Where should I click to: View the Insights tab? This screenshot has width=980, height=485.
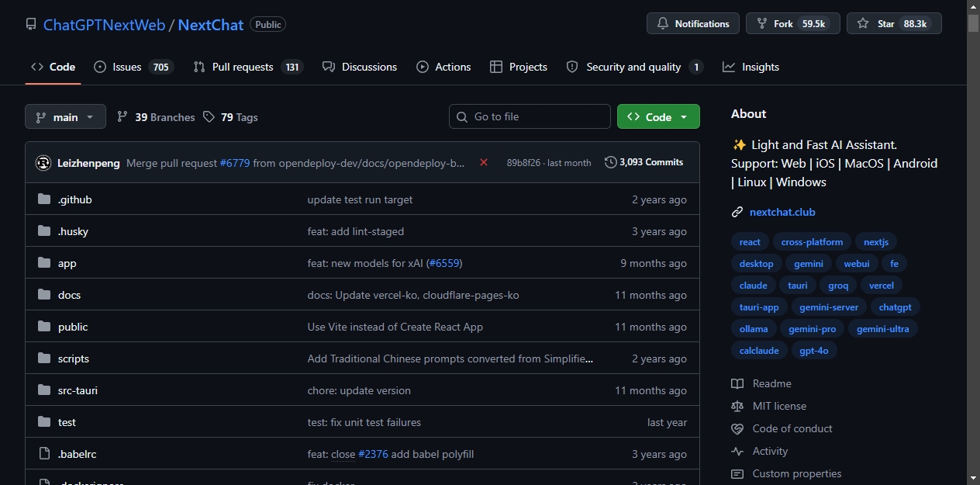(x=751, y=67)
